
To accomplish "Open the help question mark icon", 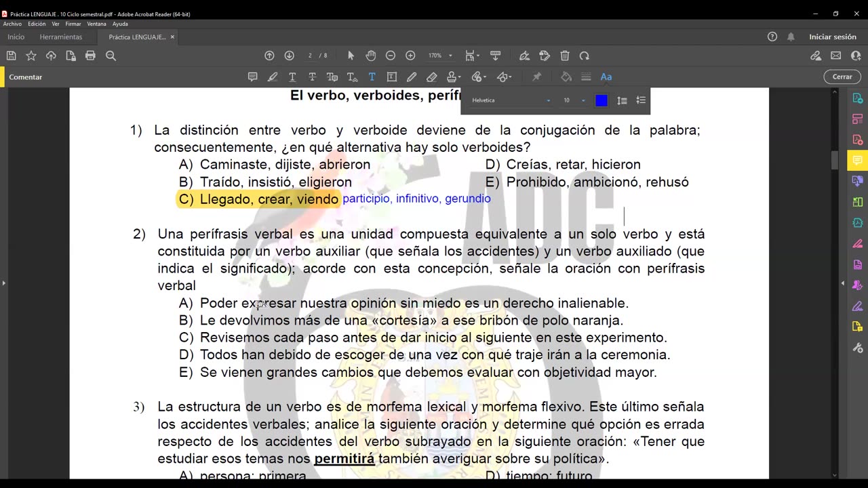I will click(x=772, y=37).
